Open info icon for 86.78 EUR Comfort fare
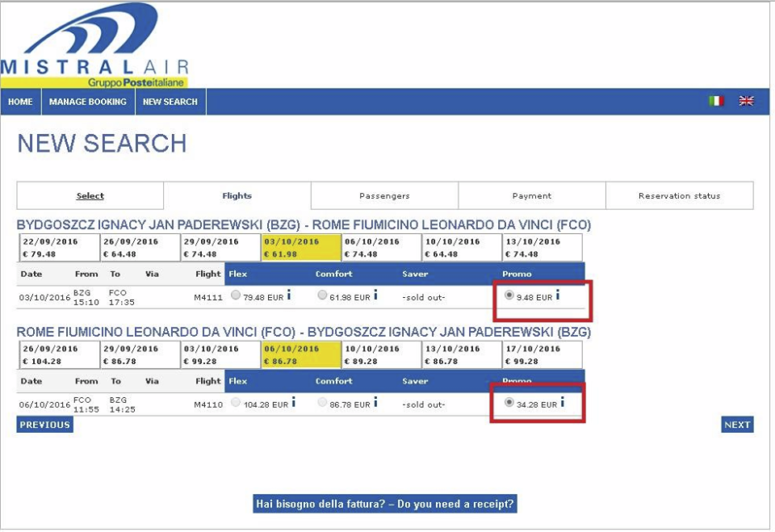Viewport: 775px width, 532px height. point(375,402)
